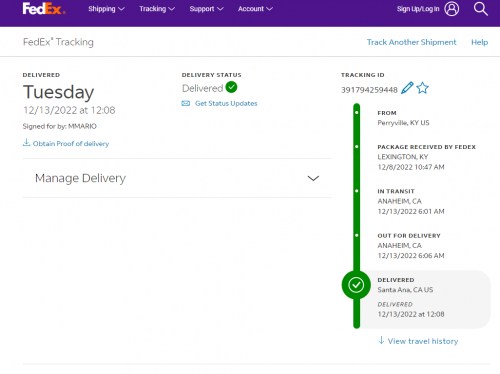This screenshot has height=374, width=500.
Task: Open the user account profile icon
Action: click(452, 9)
